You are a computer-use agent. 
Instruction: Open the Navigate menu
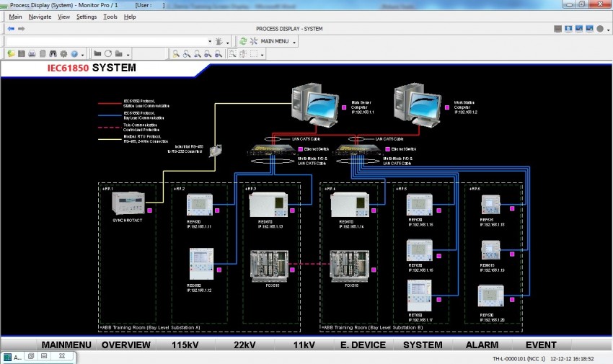click(x=40, y=17)
